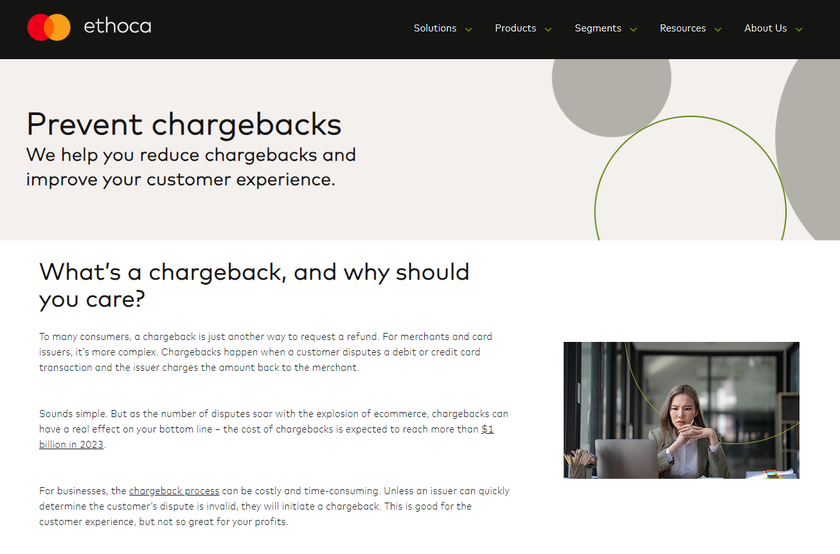The width and height of the screenshot is (840, 554).
Task: Click the 'What's a chargeback' section heading
Action: coord(254,286)
